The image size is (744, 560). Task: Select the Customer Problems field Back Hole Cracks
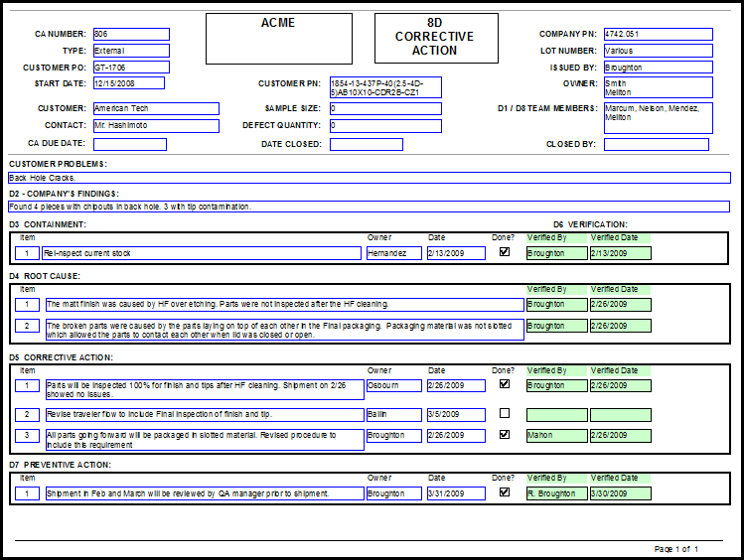point(370,178)
